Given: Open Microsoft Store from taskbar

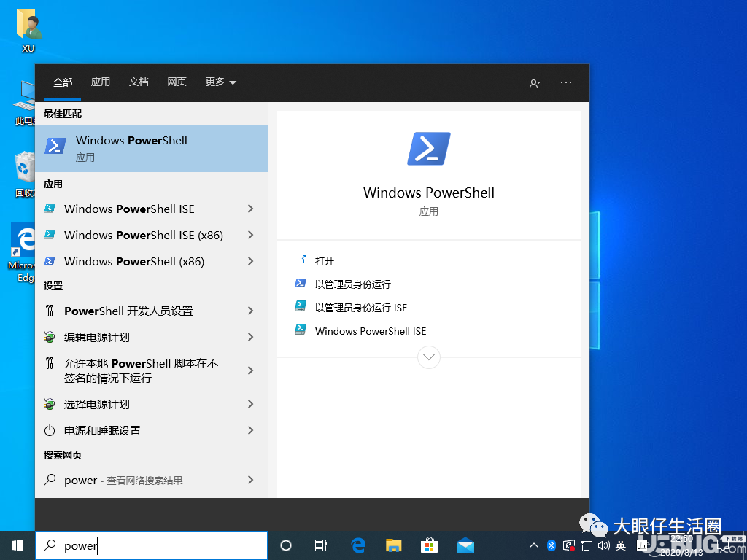Looking at the screenshot, I should 429,545.
